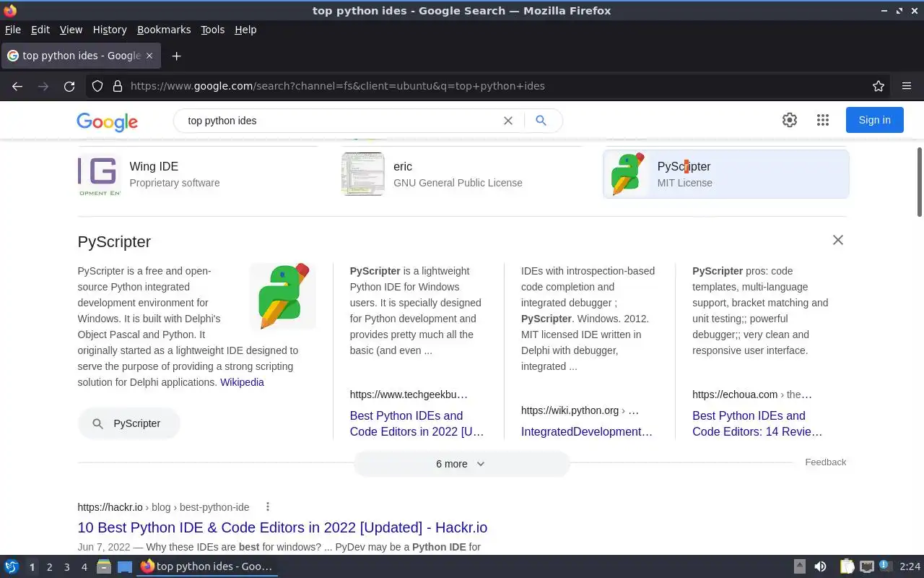Open the Wikipedia link in PyScripter description
The image size is (924, 578).
click(242, 382)
